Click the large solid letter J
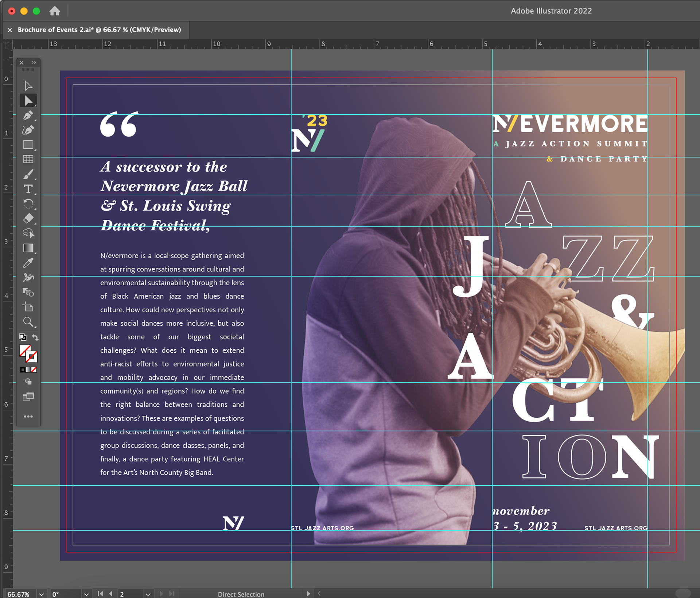The height and width of the screenshot is (598, 700). coord(471,266)
